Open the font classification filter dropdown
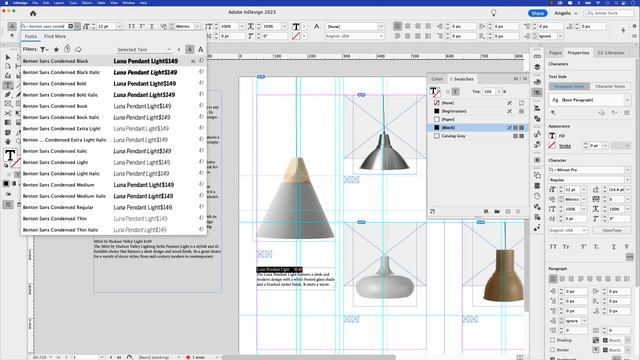The image size is (640, 360). 44,49
